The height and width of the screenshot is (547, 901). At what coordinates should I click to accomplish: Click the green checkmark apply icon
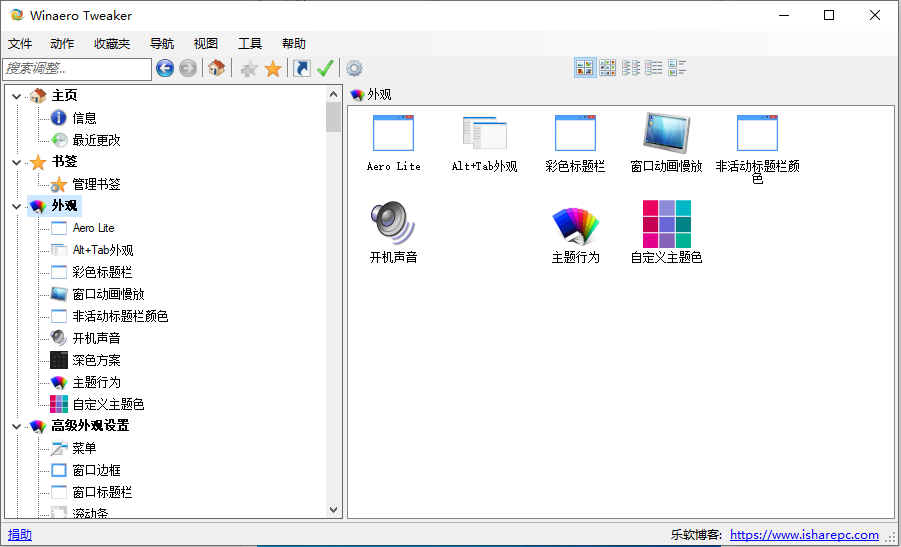point(325,68)
